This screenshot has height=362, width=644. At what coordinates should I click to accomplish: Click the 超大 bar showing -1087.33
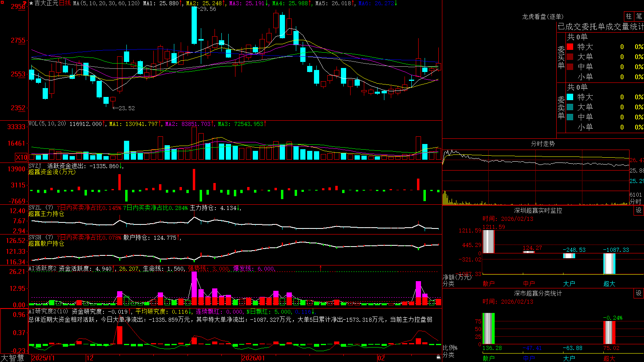(x=609, y=263)
